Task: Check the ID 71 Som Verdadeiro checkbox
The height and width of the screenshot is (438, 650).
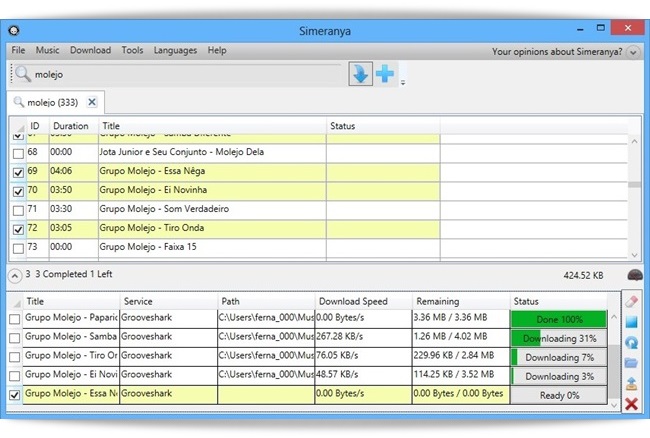Action: click(18, 211)
